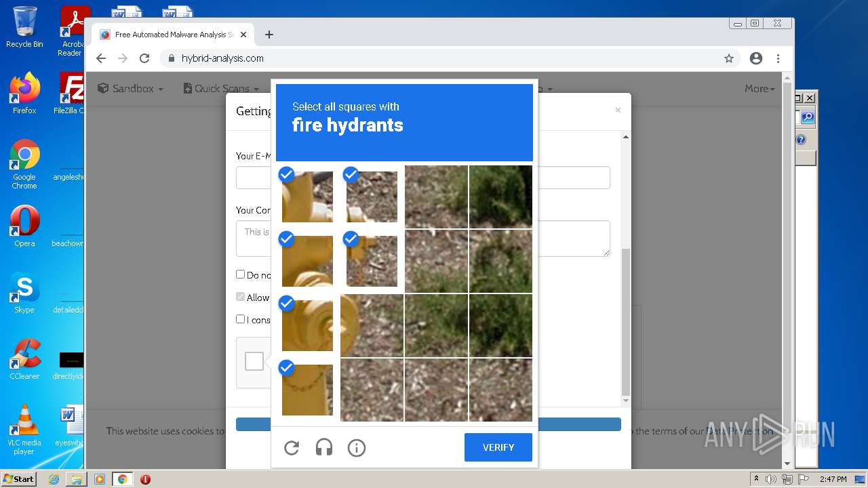The image size is (868, 488).
Task: Click the Windows Start button
Action: pyautogui.click(x=18, y=479)
